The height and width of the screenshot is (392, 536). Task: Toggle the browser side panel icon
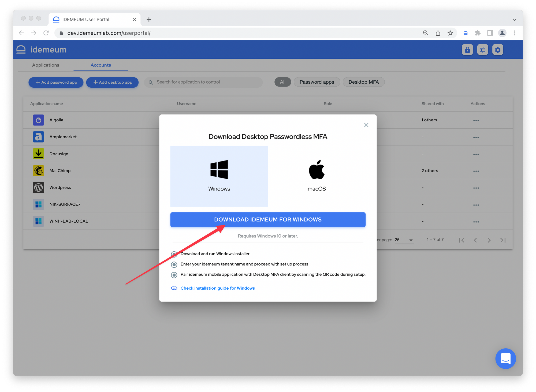point(490,33)
